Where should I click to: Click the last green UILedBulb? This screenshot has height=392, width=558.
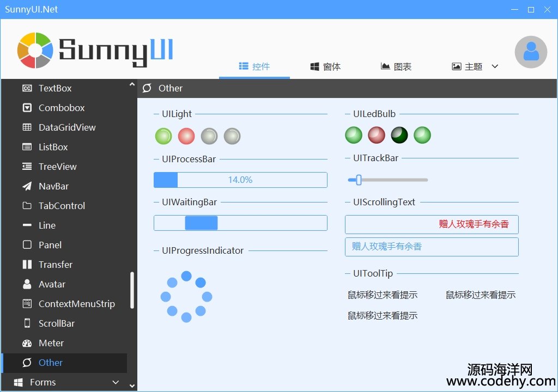click(x=422, y=135)
